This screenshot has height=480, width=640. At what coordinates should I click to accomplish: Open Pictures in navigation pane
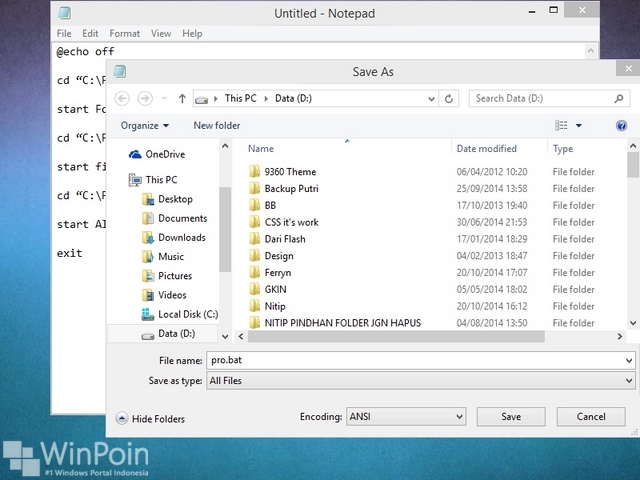pyautogui.click(x=167, y=276)
